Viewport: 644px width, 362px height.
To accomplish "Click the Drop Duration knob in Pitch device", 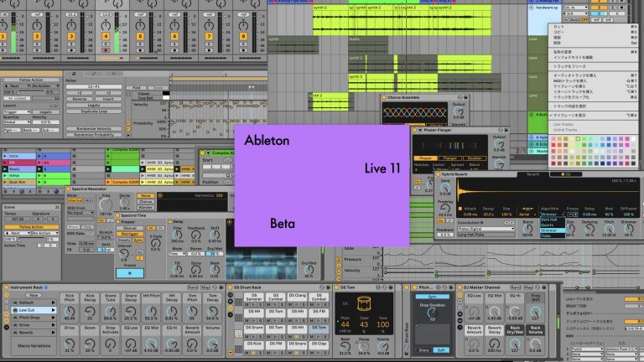I will (432, 313).
